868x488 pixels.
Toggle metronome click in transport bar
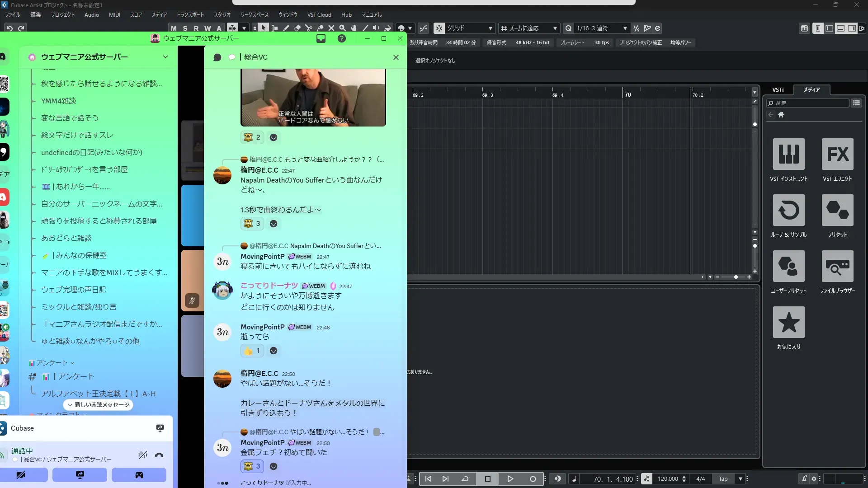pyautogui.click(x=804, y=479)
